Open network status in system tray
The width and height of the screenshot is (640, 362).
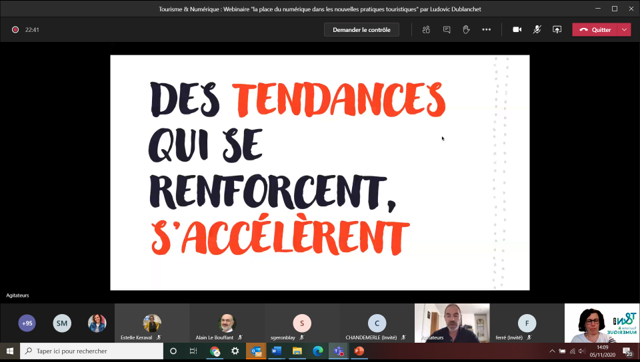(572, 351)
